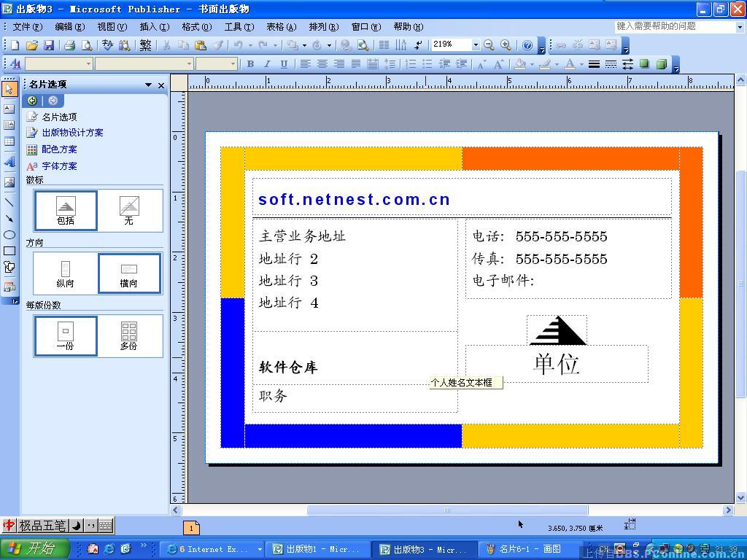Image resolution: width=747 pixels, height=560 pixels.
Task: Click the 繁 Chinese conversion icon
Action: [146, 45]
